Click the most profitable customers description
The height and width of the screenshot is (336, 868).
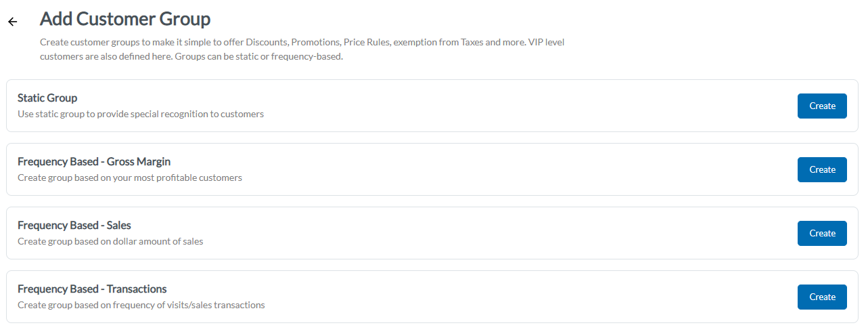[130, 177]
